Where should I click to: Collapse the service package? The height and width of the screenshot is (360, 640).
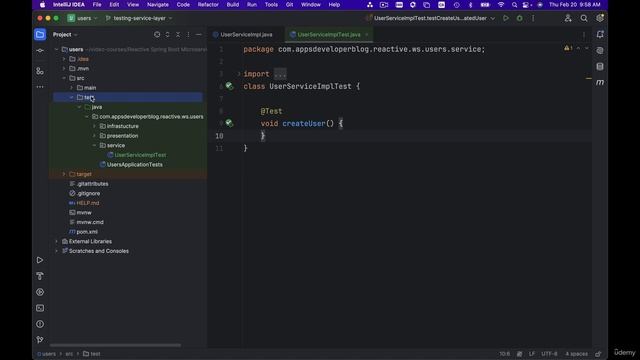(x=94, y=145)
